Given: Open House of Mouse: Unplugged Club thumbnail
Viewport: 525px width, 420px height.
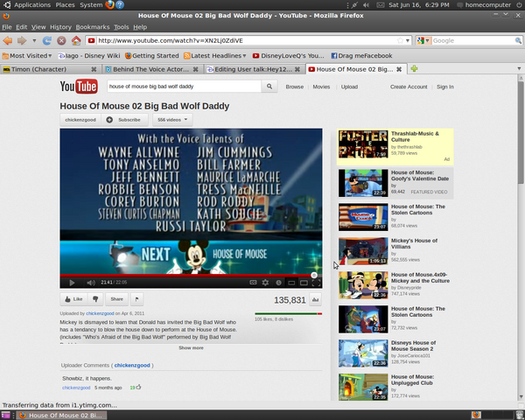Looking at the screenshot, I should coord(363,387).
